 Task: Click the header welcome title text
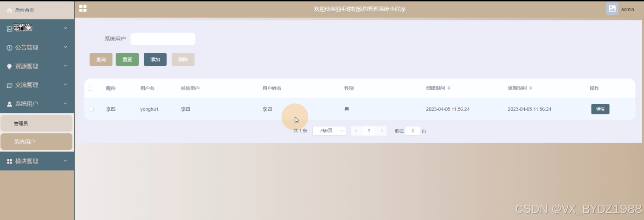360,9
